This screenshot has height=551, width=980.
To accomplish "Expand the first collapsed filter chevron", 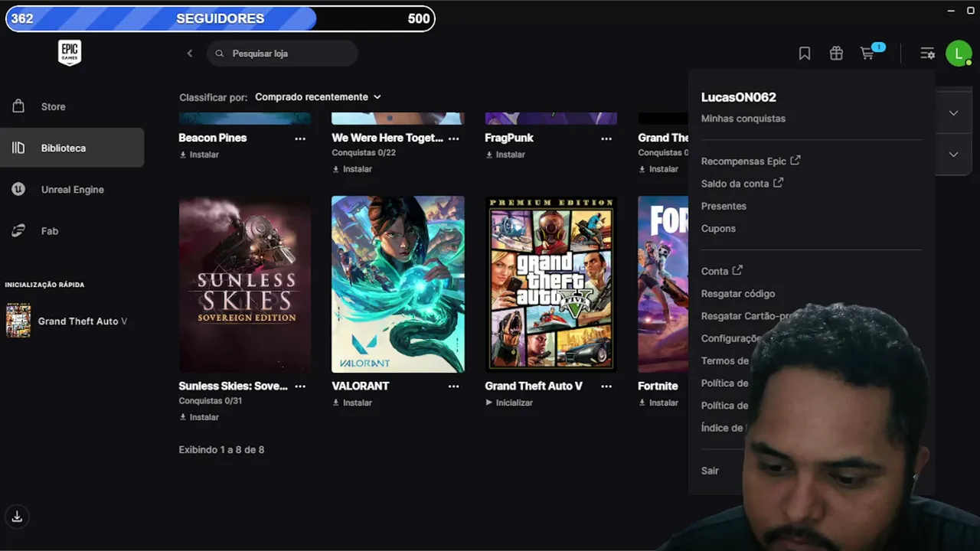I will [x=953, y=112].
